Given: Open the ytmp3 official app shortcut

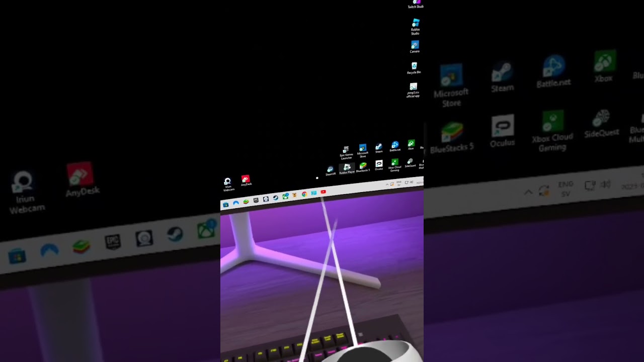Looking at the screenshot, I should coord(413,90).
